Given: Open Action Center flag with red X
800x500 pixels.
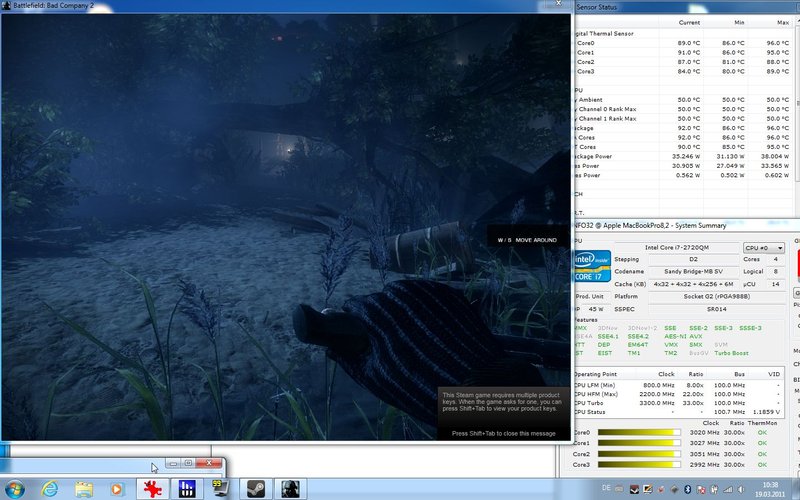Looking at the screenshot, I should pyautogui.click(x=702, y=489).
